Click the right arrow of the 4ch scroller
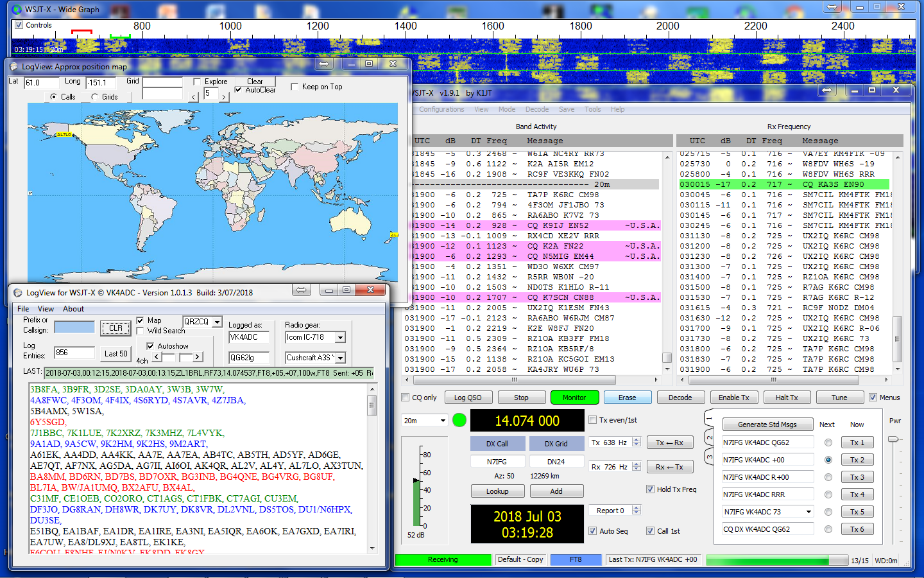This screenshot has height=578, width=924. 197,357
